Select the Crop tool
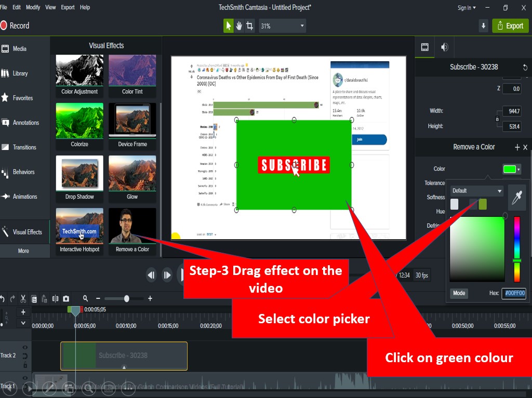This screenshot has width=532, height=398. [250, 26]
